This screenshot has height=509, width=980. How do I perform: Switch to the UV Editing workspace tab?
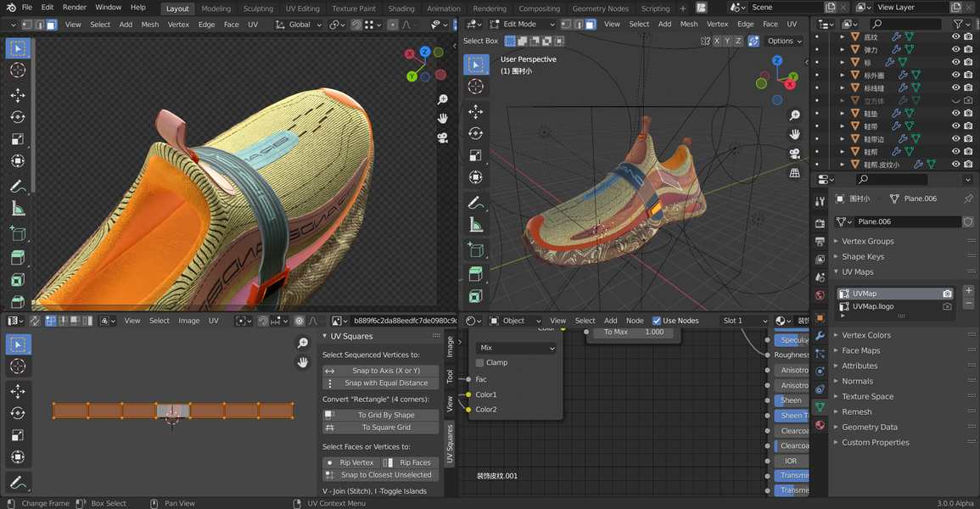302,8
